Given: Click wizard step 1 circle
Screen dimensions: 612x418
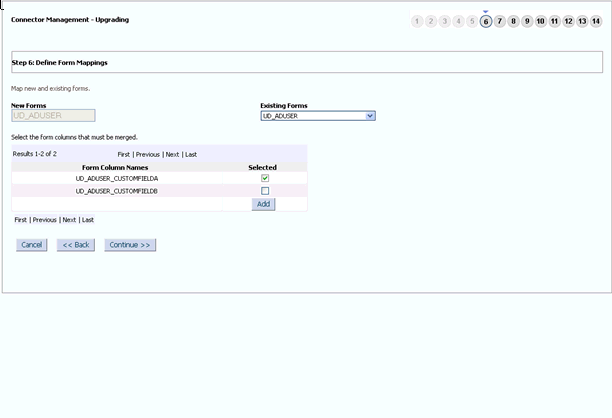Looking at the screenshot, I should (417, 21).
